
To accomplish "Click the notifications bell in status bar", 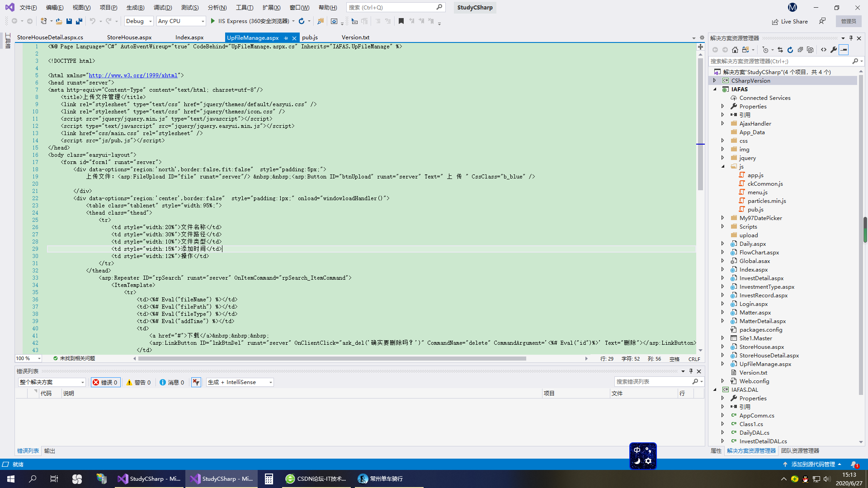I will 854,464.
